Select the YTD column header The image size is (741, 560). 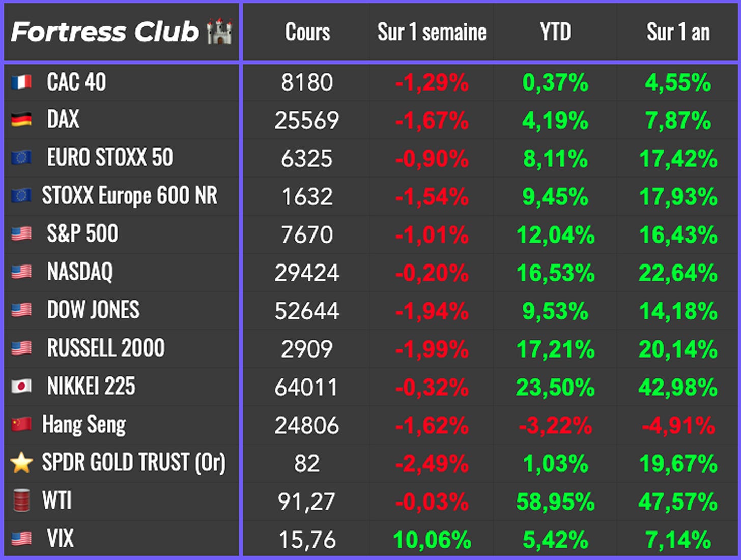(555, 32)
